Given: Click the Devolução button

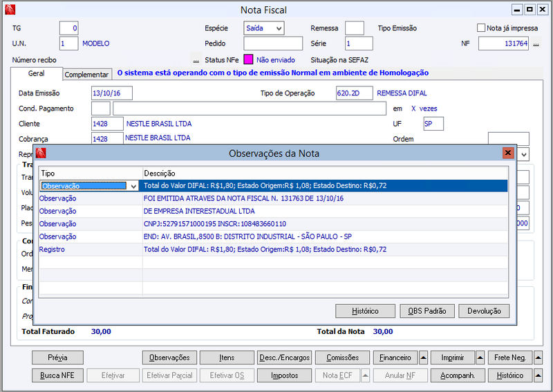Looking at the screenshot, I should (x=484, y=311).
